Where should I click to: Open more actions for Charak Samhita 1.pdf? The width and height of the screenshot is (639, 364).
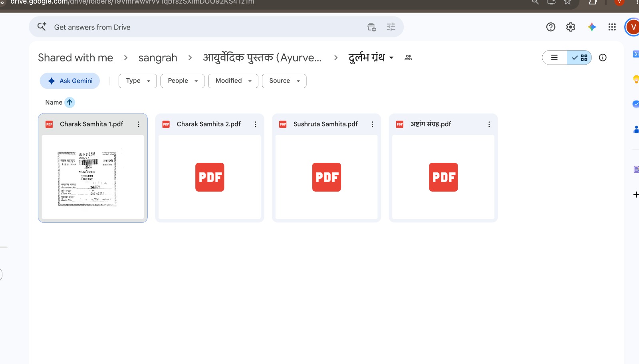tap(139, 124)
